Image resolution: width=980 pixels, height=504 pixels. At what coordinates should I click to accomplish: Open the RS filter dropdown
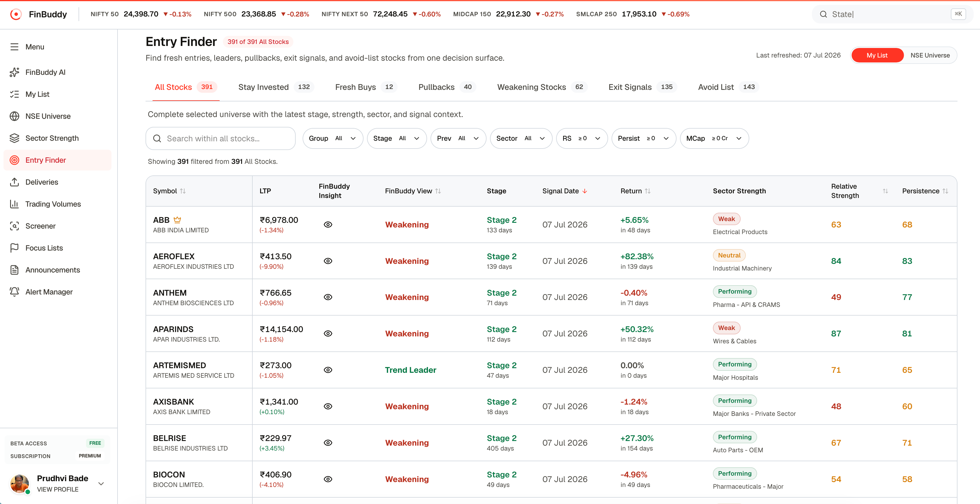tap(582, 138)
